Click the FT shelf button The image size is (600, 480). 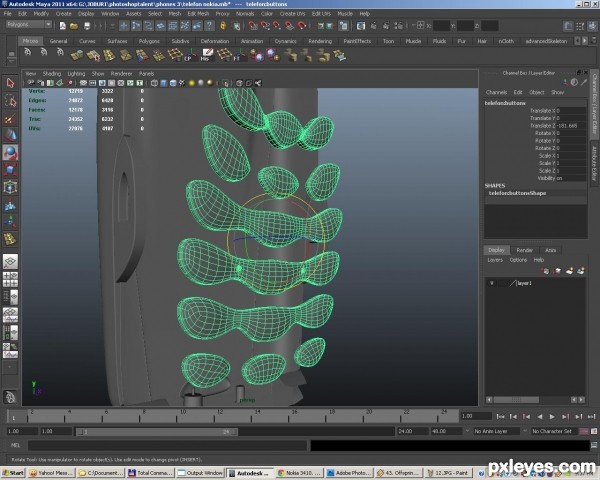click(x=239, y=55)
